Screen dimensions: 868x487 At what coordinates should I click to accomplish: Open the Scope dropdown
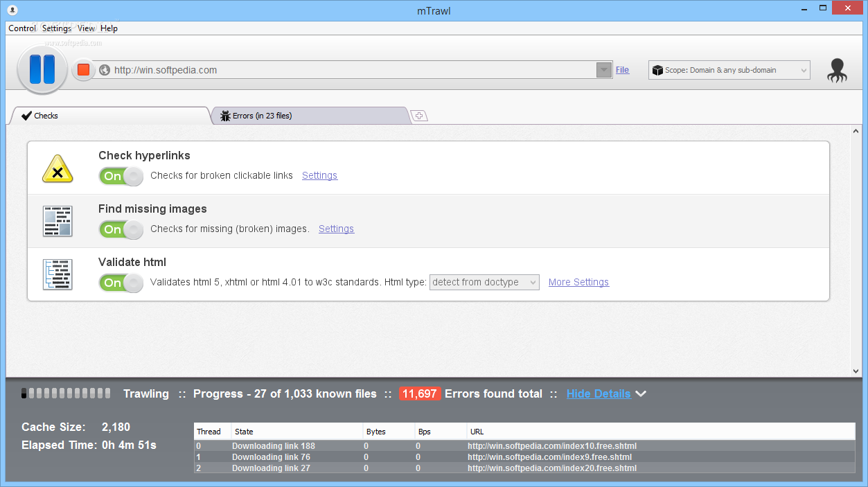[x=729, y=70]
